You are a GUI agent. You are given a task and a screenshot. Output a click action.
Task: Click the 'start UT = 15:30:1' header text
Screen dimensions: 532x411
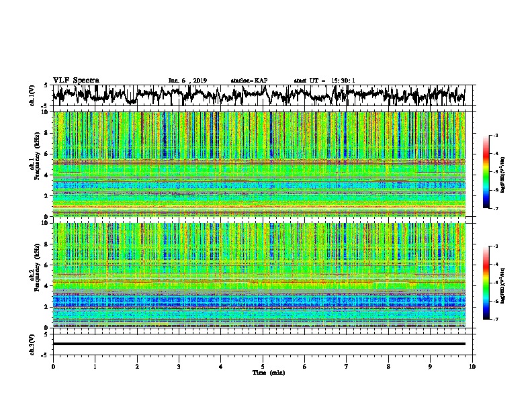pyautogui.click(x=324, y=81)
